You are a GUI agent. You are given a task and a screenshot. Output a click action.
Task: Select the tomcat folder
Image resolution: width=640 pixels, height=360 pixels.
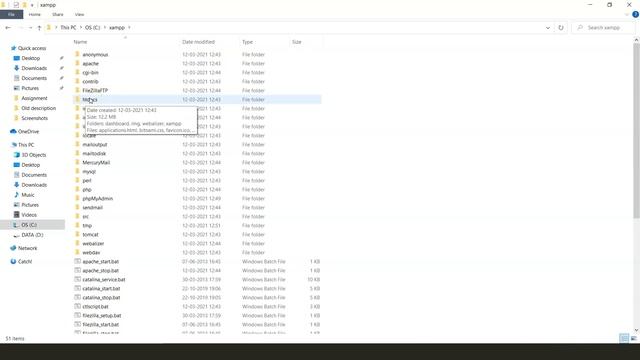click(90, 234)
